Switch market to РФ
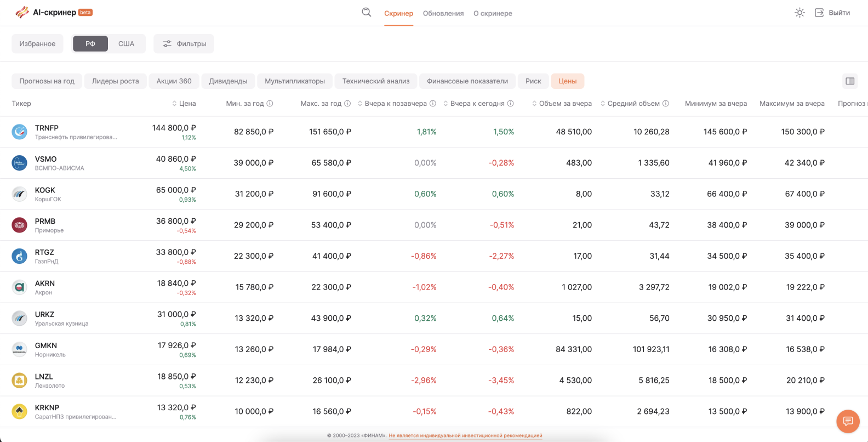The width and height of the screenshot is (868, 442). point(90,44)
